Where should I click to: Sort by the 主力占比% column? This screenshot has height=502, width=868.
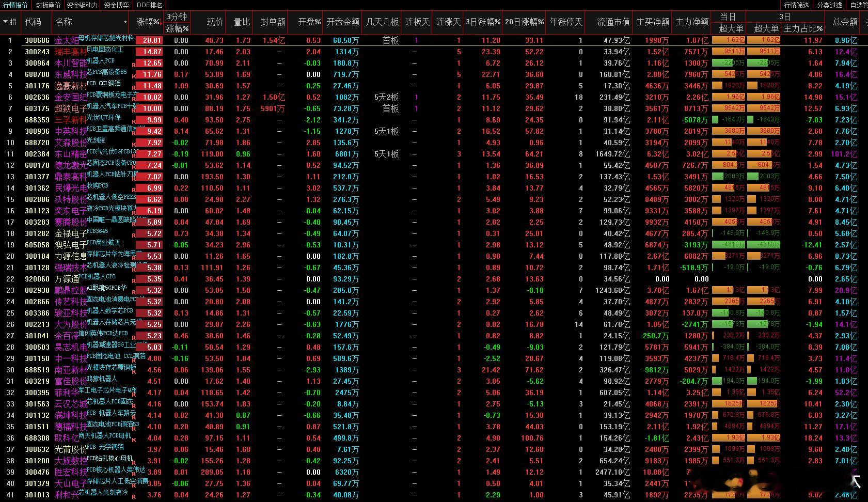click(803, 28)
